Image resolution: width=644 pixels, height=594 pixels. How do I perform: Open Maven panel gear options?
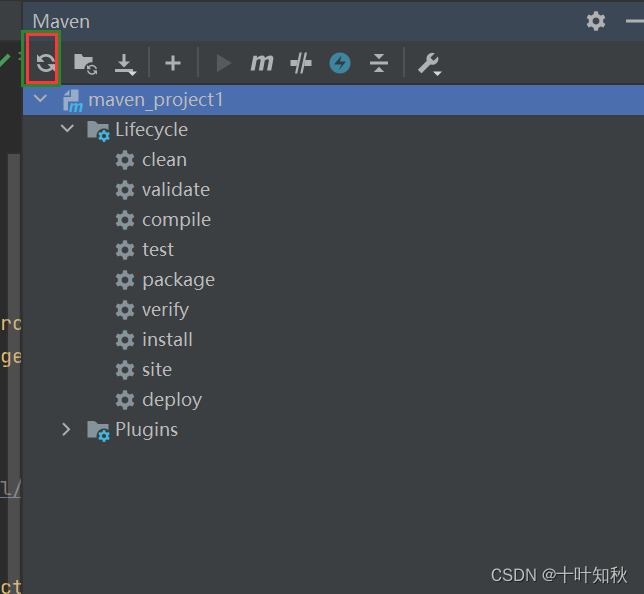click(x=596, y=21)
